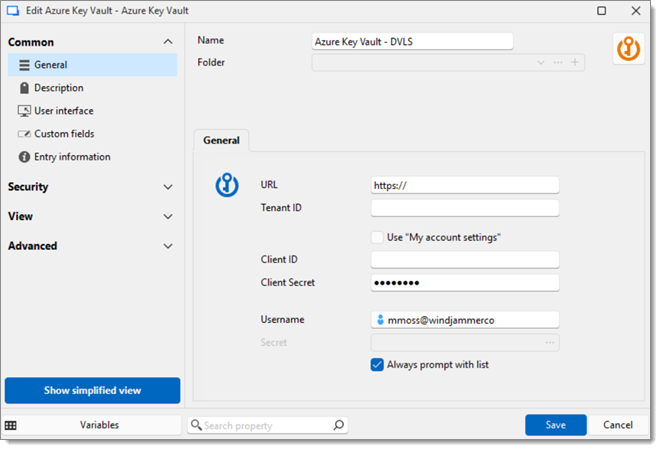Click the Tenant ID input field
This screenshot has width=661, height=450.
click(x=465, y=208)
